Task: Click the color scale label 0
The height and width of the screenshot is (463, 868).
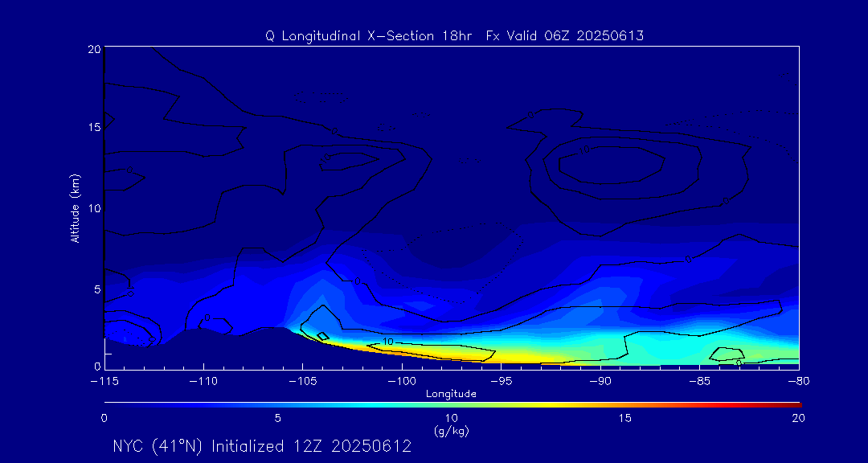Action: pos(104,418)
